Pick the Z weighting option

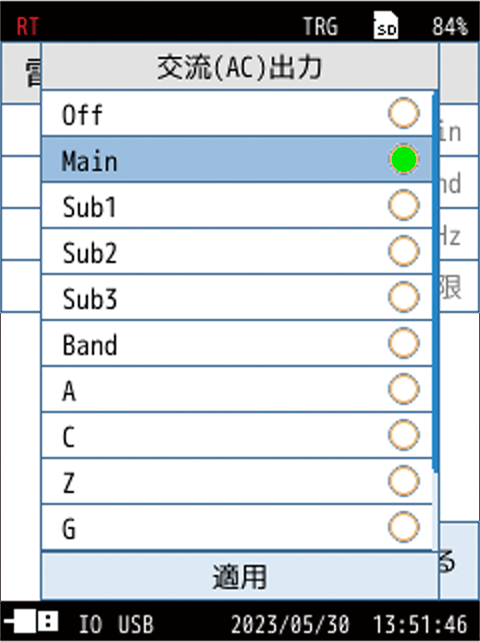pyautogui.click(x=237, y=482)
